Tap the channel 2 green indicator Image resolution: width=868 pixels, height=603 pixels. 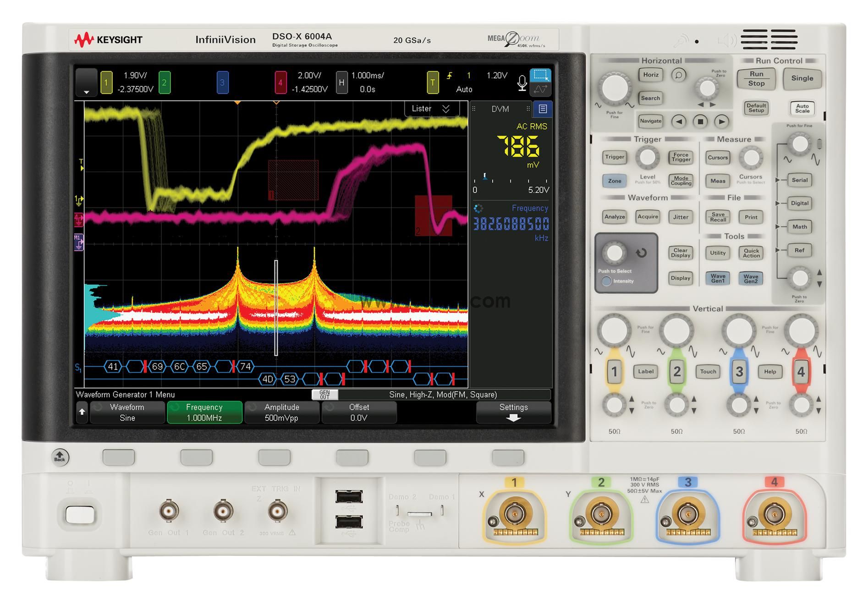(x=164, y=83)
